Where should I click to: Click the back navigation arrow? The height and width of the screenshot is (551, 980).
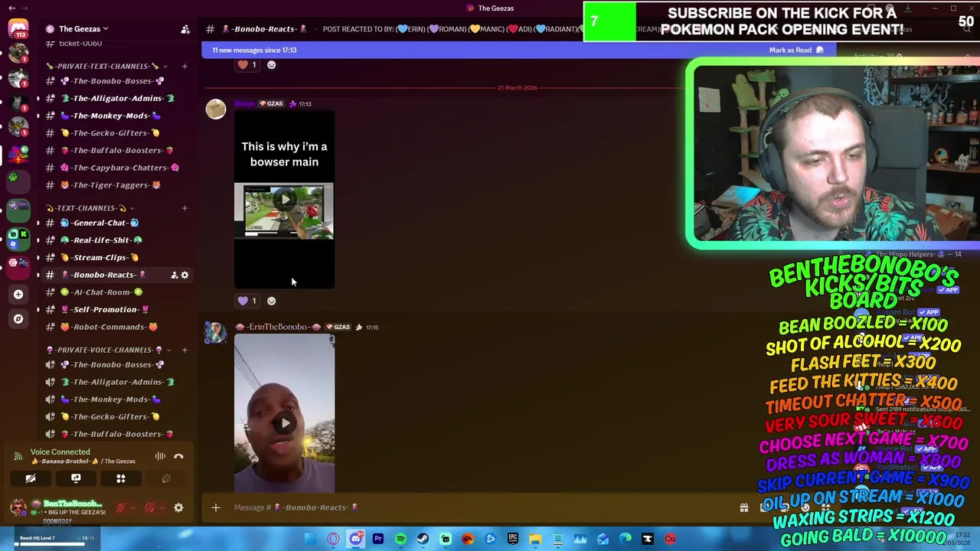11,8
